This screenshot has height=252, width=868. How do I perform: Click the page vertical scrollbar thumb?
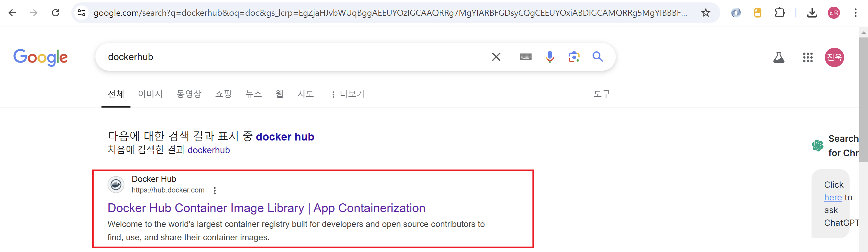[863, 99]
